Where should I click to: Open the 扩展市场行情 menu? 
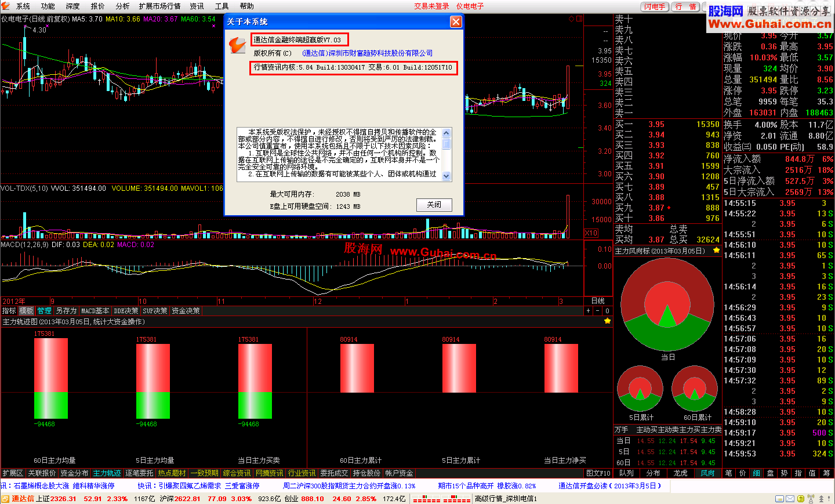click(x=159, y=6)
